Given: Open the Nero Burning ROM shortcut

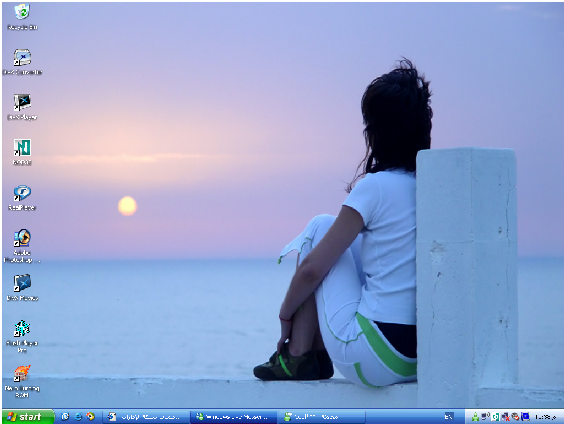Looking at the screenshot, I should click(22, 381).
